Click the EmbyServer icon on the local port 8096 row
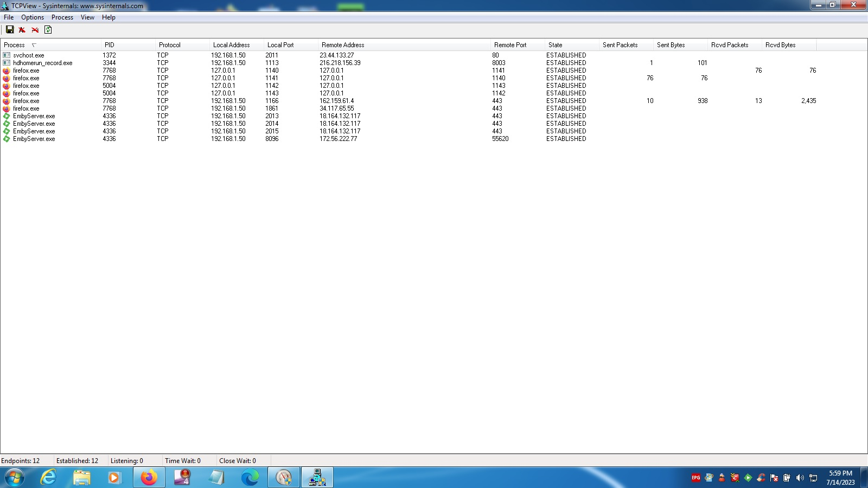This screenshot has width=868, height=488. (7, 139)
